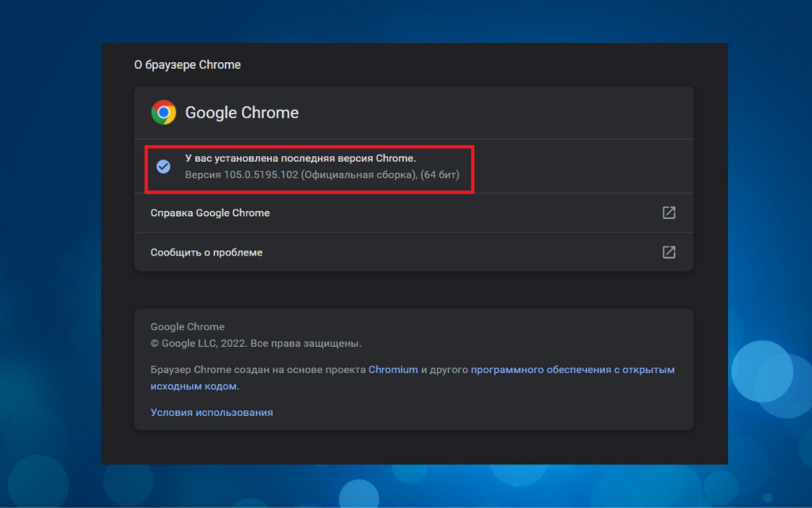Click the (64 бит) label
Screen dimensions: 812x508
pos(440,175)
